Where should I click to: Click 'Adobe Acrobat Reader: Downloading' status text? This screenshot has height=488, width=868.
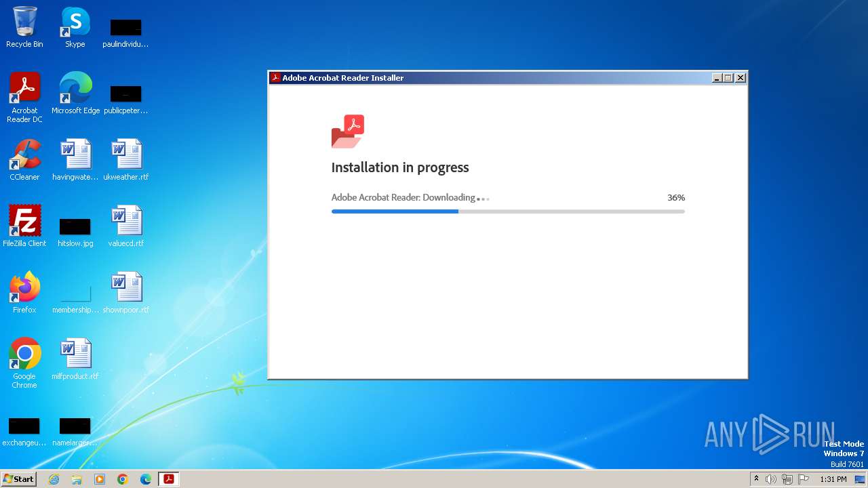[x=403, y=198]
